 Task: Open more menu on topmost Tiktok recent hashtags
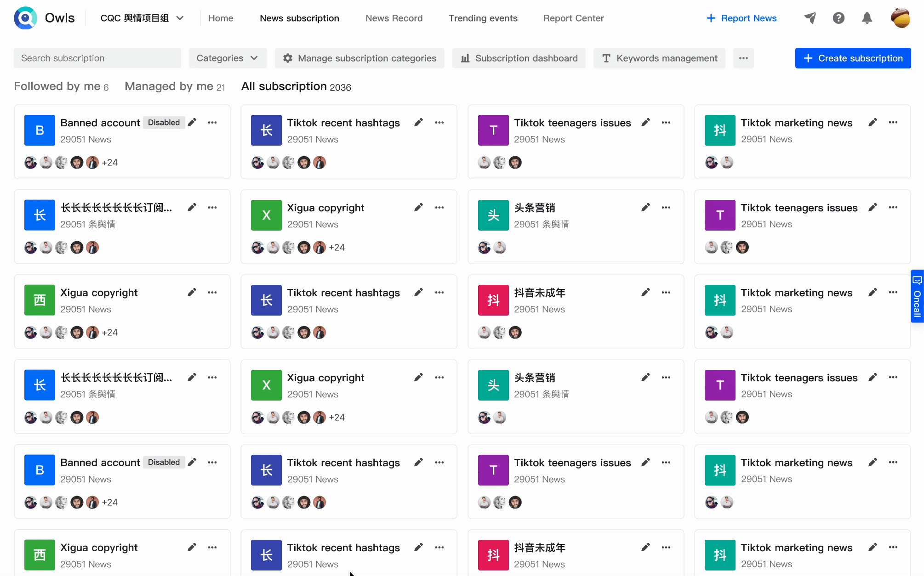point(439,122)
